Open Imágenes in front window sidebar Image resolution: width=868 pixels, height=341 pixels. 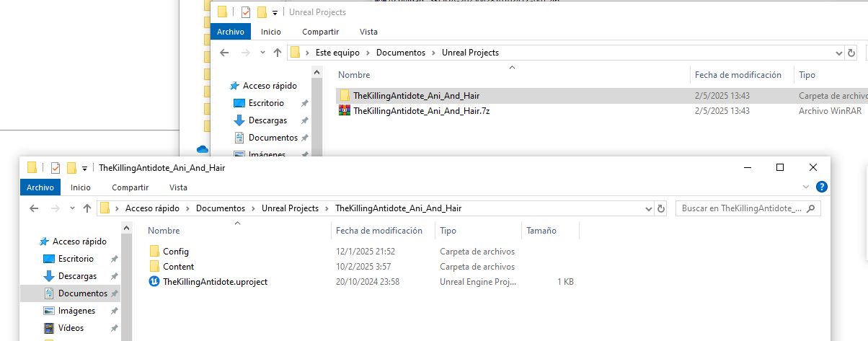[x=76, y=311]
